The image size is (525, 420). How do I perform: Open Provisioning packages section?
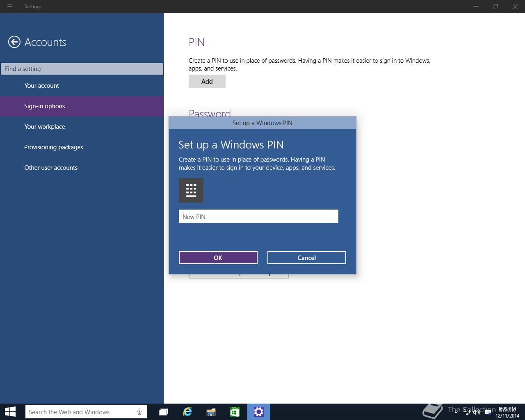(82, 147)
